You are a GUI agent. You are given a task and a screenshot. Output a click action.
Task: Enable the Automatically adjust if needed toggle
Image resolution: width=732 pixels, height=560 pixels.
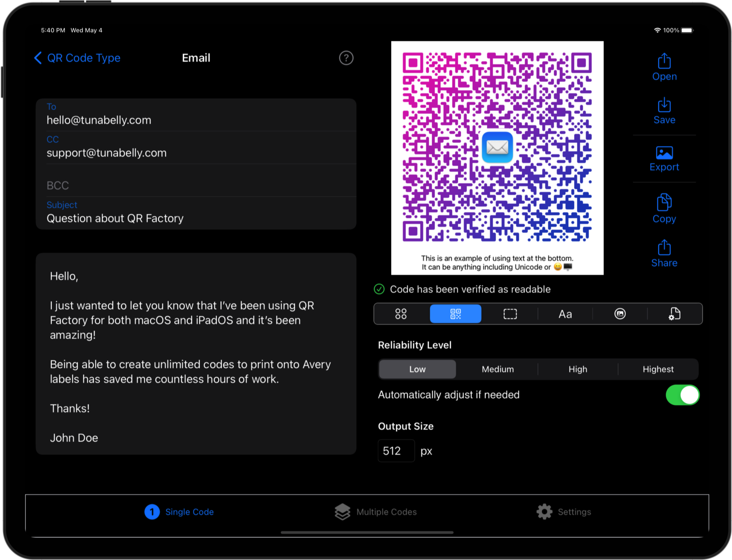(x=683, y=395)
